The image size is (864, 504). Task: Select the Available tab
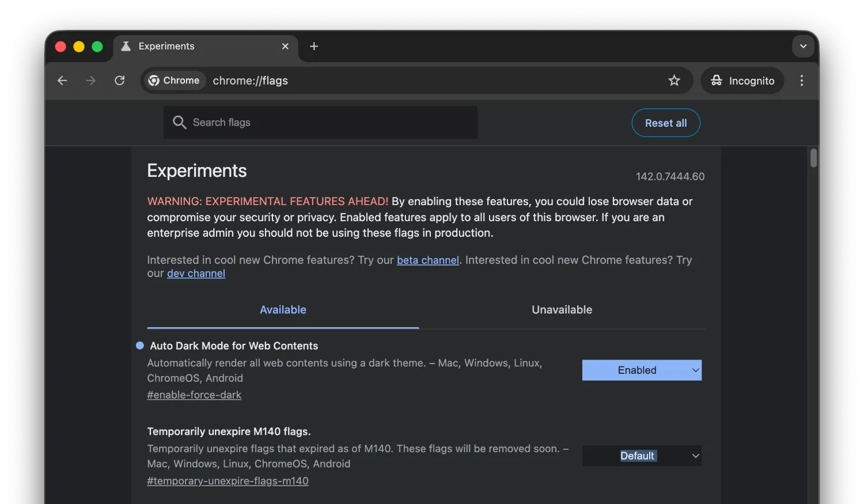click(x=283, y=309)
